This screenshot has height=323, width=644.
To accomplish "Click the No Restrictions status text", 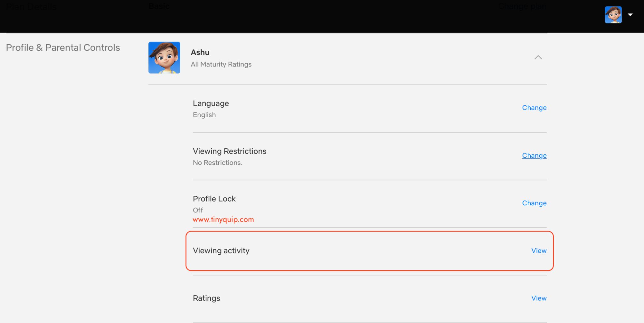I will (x=217, y=162).
